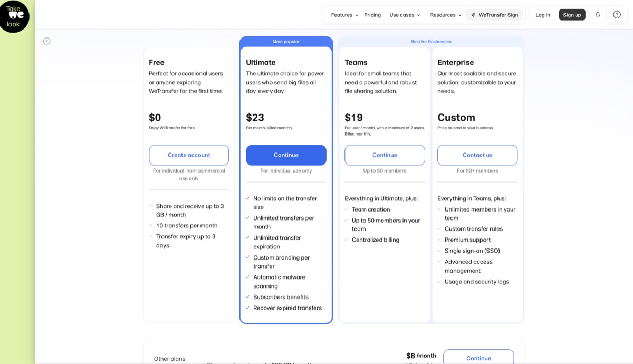
Task: Click the Free plan heading
Action: (x=157, y=62)
